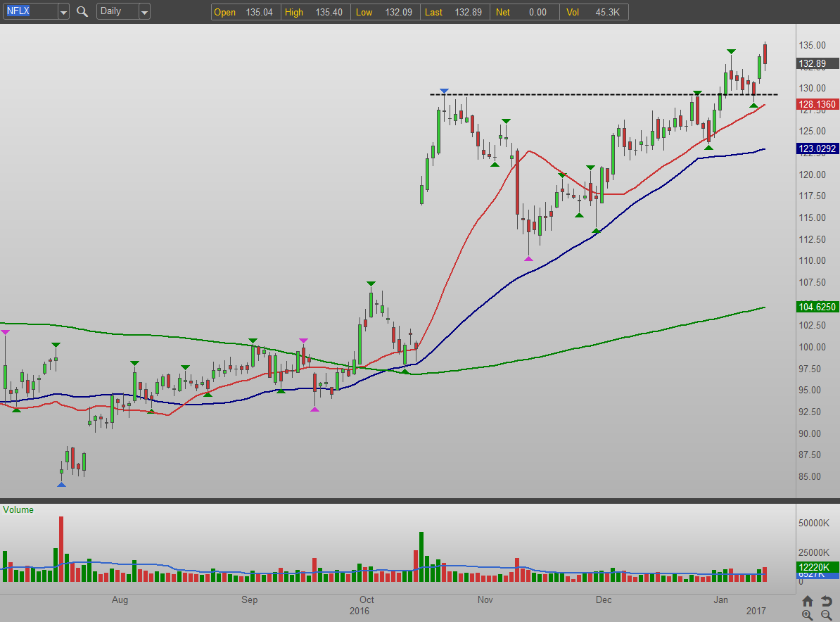The width and height of the screenshot is (840, 622).
Task: Click the red 128.1360 moving average tag
Action: point(817,104)
